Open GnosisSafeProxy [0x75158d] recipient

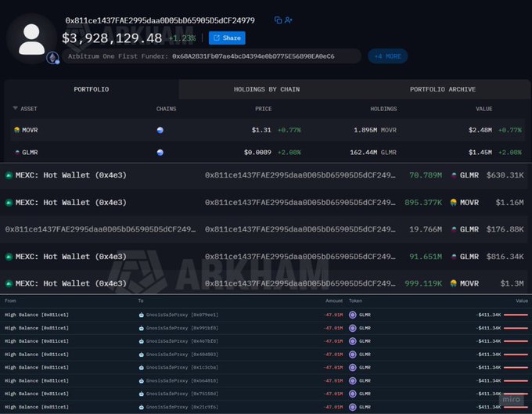tap(182, 394)
